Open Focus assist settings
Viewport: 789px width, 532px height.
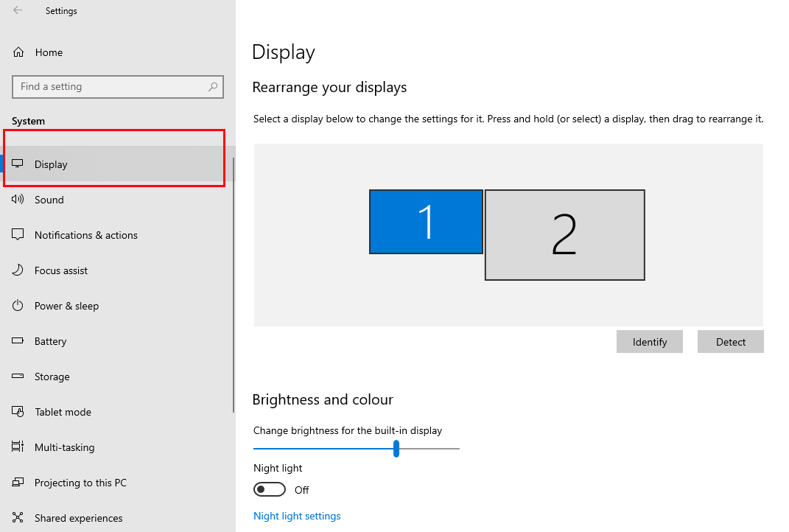click(118, 270)
